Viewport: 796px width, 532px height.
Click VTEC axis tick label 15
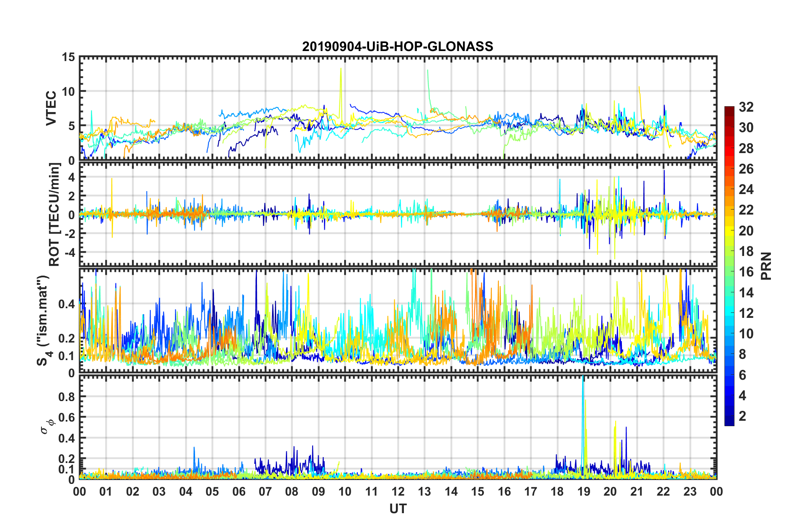click(x=68, y=57)
